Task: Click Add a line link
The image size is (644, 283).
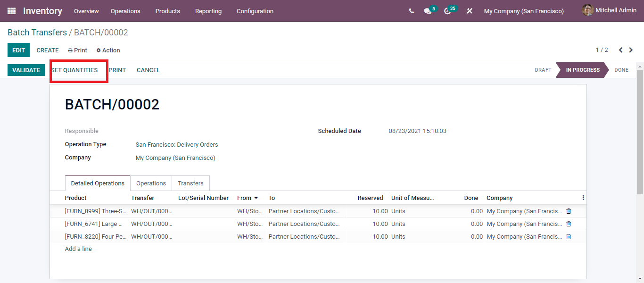Action: (x=78, y=249)
